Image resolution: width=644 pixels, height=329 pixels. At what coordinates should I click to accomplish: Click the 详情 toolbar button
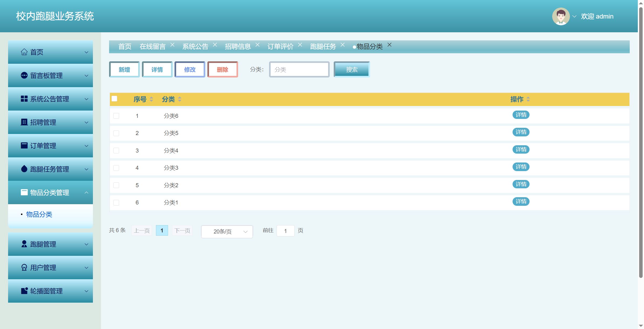pos(157,69)
